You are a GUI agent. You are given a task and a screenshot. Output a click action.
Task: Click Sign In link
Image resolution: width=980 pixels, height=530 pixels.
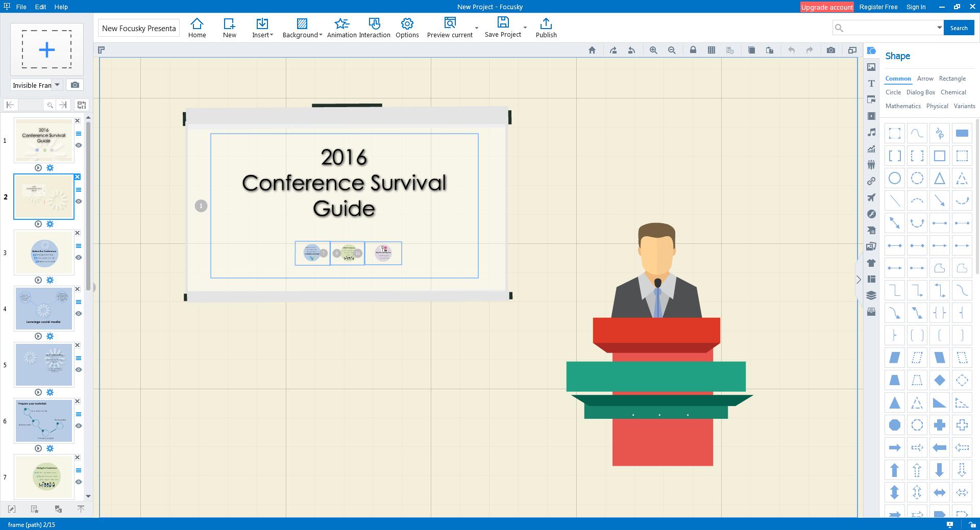click(x=916, y=7)
